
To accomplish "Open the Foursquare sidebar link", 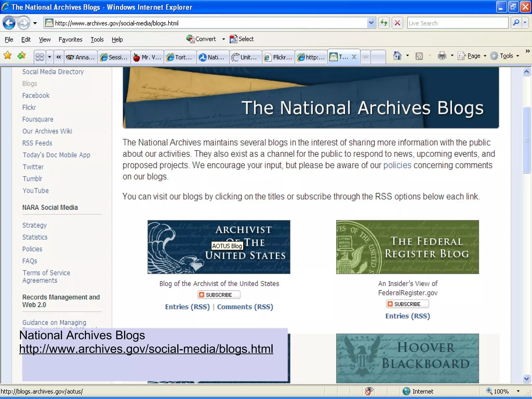I will 38,119.
